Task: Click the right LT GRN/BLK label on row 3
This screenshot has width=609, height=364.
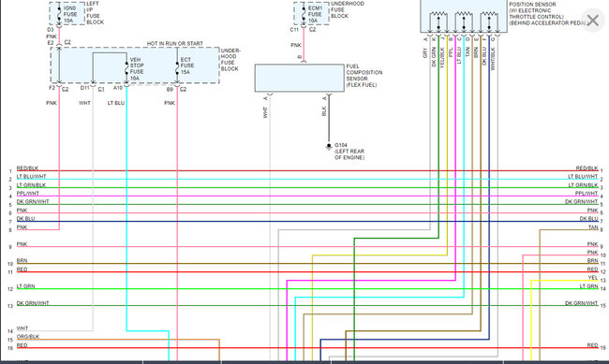Action: pyautogui.click(x=584, y=185)
